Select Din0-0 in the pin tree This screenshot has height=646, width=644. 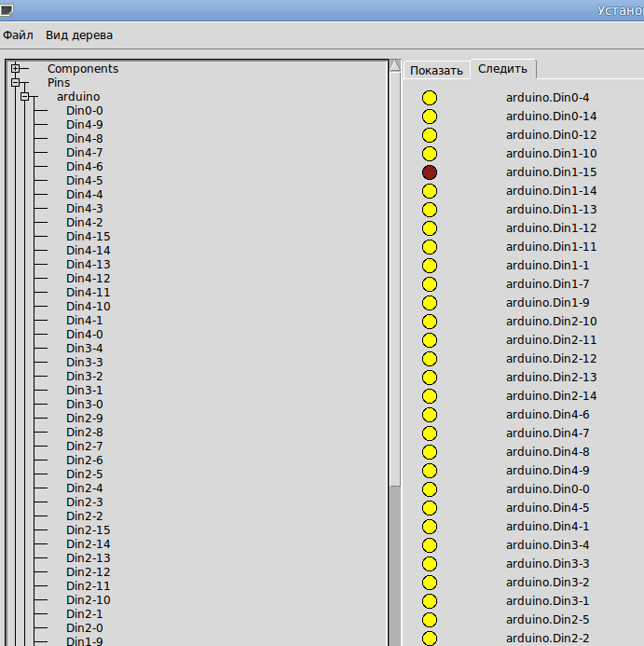point(85,110)
